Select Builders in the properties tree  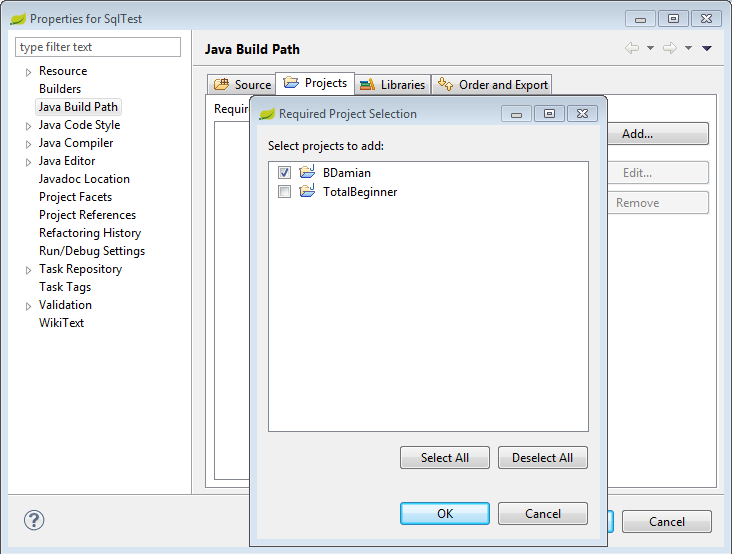(x=60, y=89)
